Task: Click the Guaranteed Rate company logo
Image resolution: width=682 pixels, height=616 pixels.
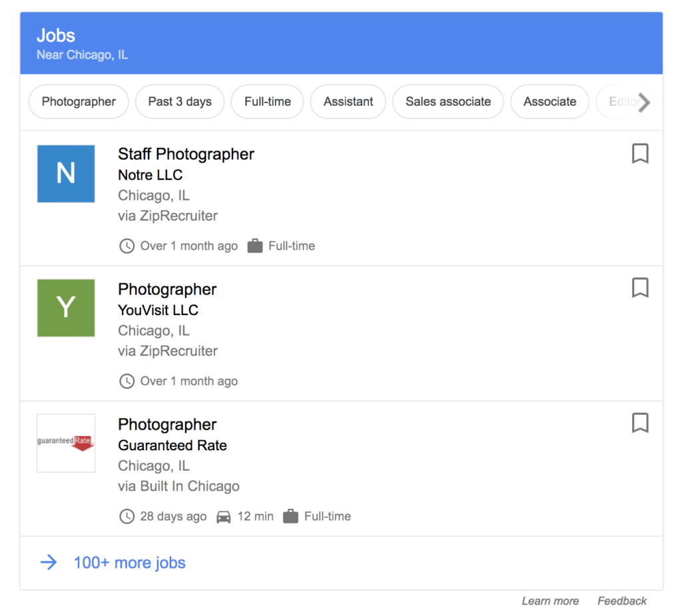Action: click(x=66, y=443)
